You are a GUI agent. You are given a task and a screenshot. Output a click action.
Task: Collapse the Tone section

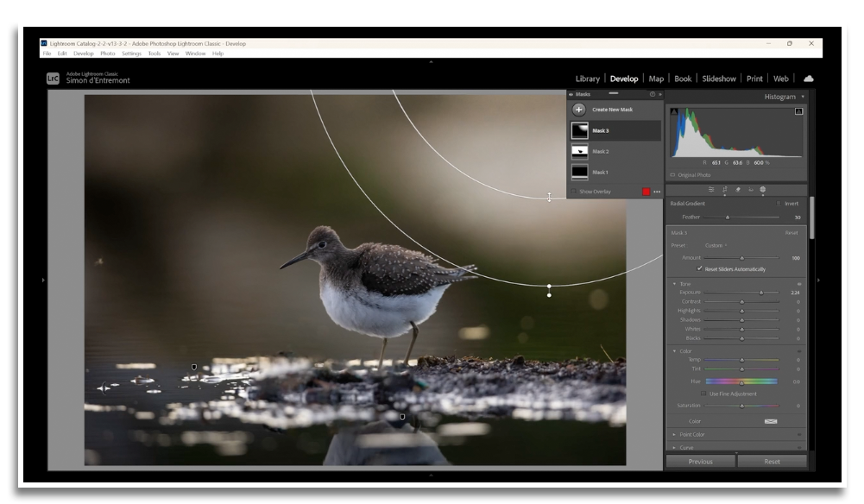(674, 284)
